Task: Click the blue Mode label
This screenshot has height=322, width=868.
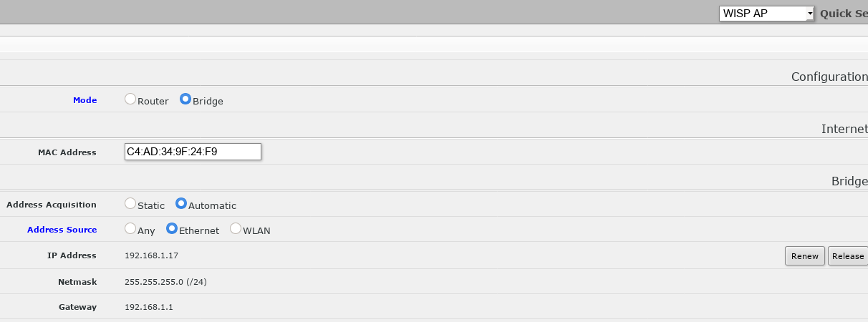Action: (85, 100)
